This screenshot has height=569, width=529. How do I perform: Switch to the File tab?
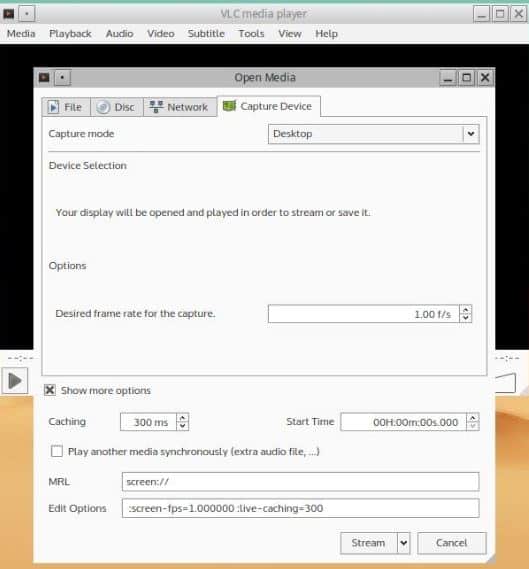pos(66,107)
